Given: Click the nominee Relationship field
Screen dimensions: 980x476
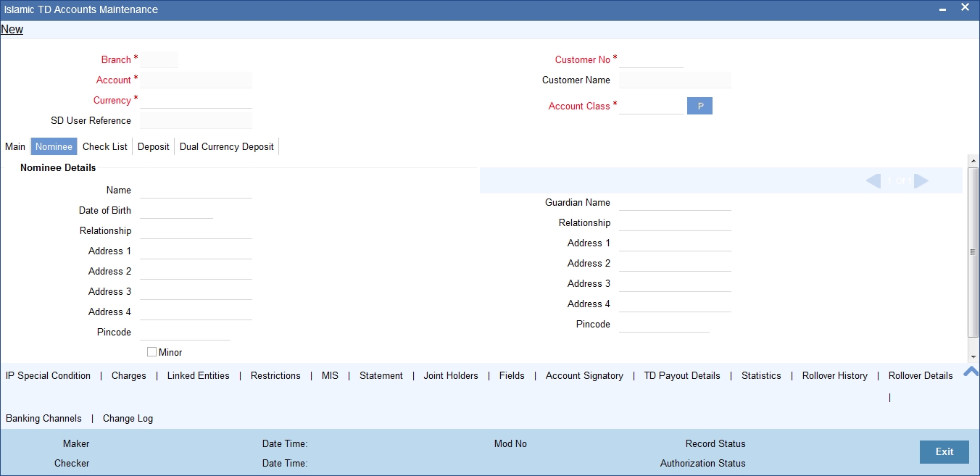Looking at the screenshot, I should (x=196, y=230).
